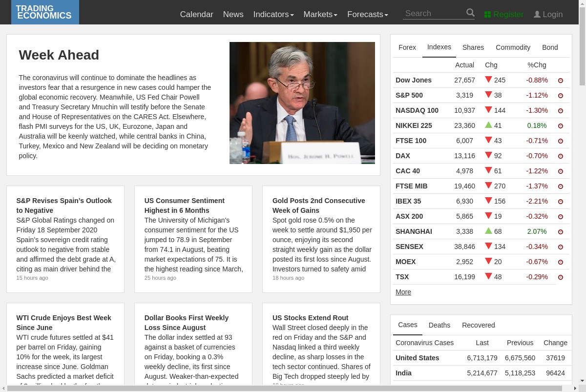Click the circle icon in FTSE 100 row

(561, 141)
